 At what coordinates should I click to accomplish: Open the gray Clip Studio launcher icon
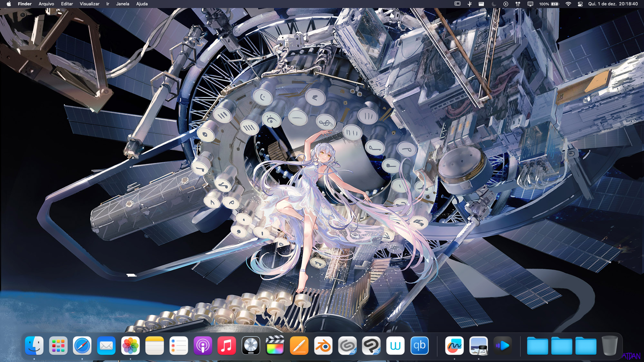(347, 346)
